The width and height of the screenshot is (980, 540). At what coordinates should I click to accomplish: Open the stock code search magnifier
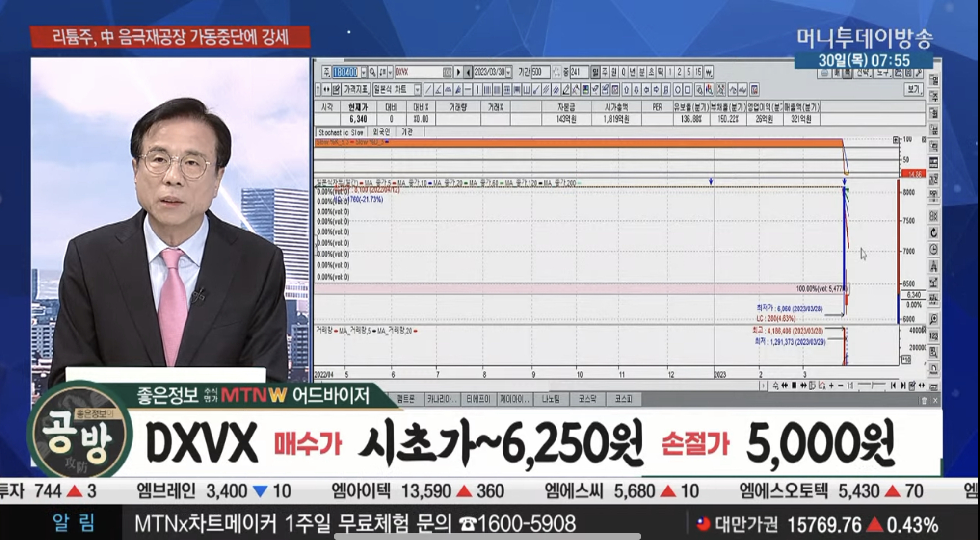pos(372,72)
